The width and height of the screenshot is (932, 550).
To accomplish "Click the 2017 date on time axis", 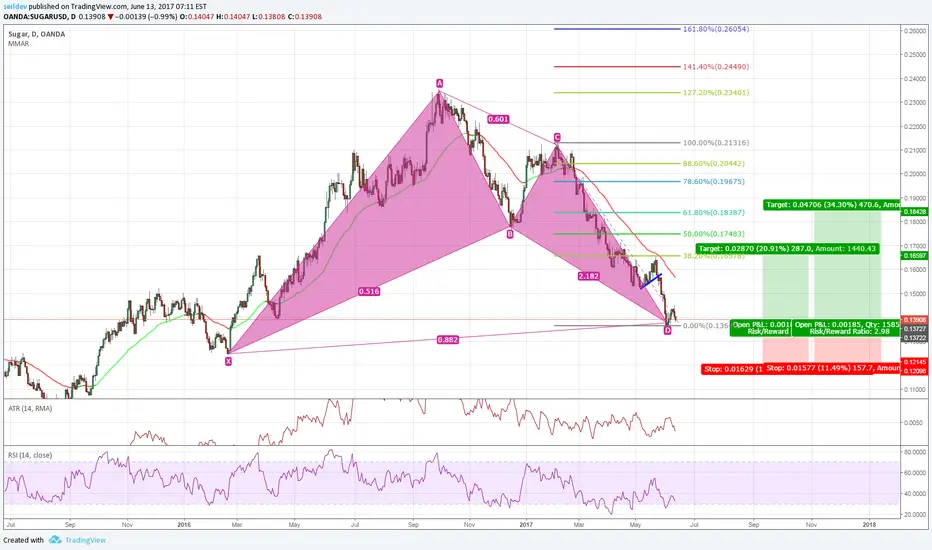I will click(526, 524).
